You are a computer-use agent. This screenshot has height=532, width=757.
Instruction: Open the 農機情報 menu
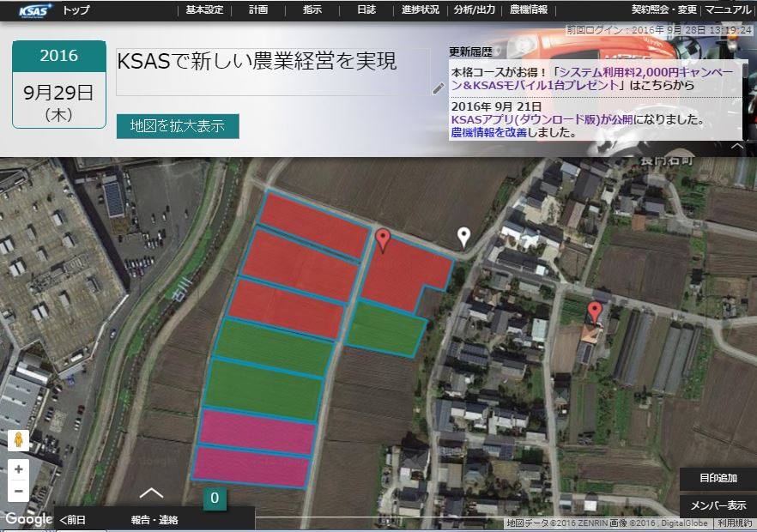coord(529,9)
